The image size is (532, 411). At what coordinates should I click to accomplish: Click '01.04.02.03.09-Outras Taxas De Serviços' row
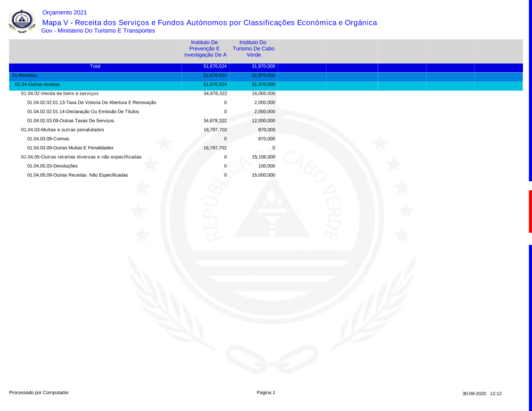[70, 121]
